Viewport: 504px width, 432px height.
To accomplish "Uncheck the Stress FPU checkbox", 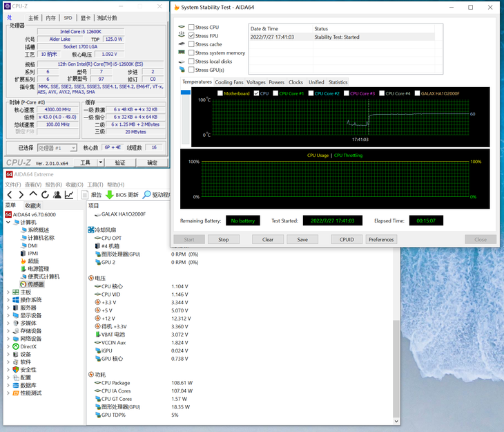I will pyautogui.click(x=191, y=36).
